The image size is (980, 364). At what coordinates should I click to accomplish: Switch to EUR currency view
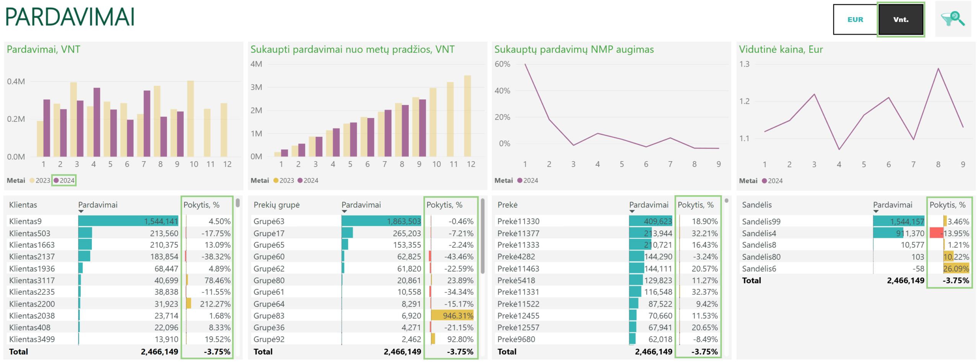point(855,20)
